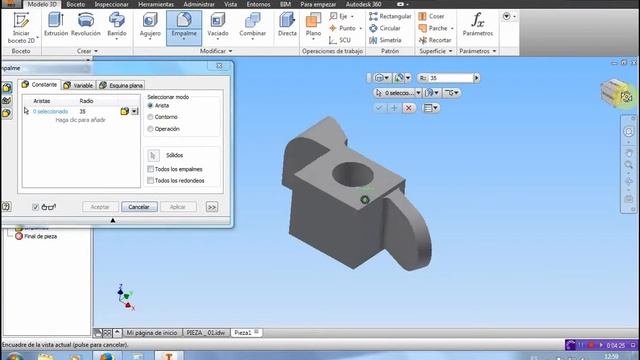This screenshot has width=640, height=360.
Task: Start a new 2D sketch (Iniciar boceto 2D)
Action: point(22,28)
